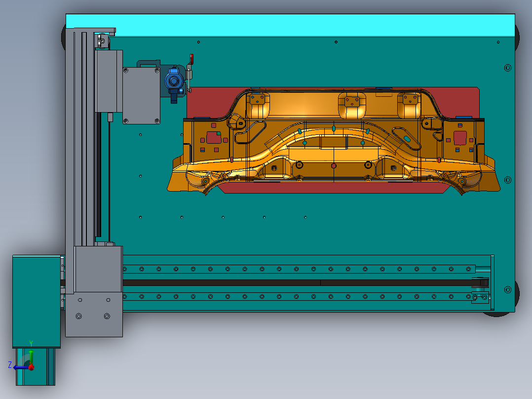The width and height of the screenshot is (532, 399).
Task: Select the red fixture block under the orange panel
Action: coord(333,188)
